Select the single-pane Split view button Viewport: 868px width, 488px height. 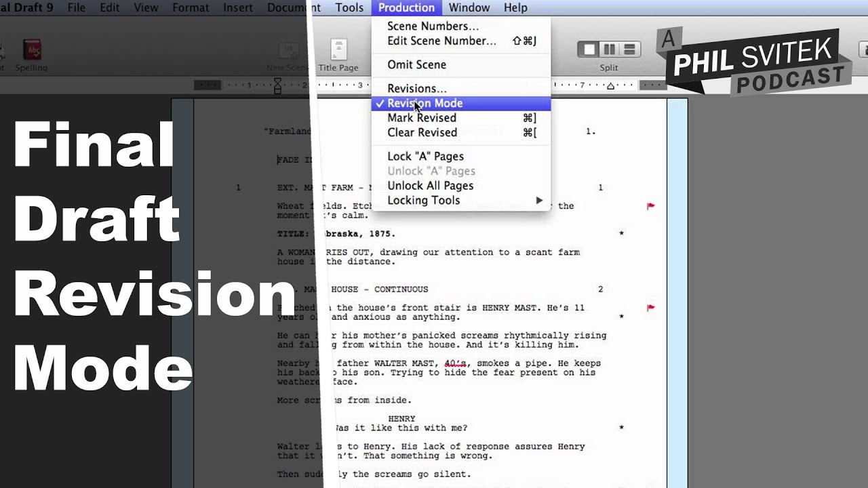tap(589, 49)
